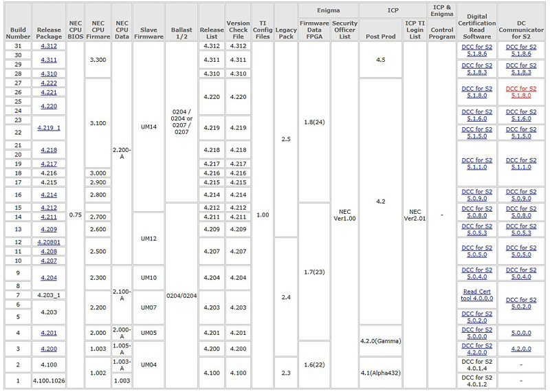Open the 4.204 Release Package link
The height and width of the screenshot is (392, 550).
pyautogui.click(x=49, y=278)
